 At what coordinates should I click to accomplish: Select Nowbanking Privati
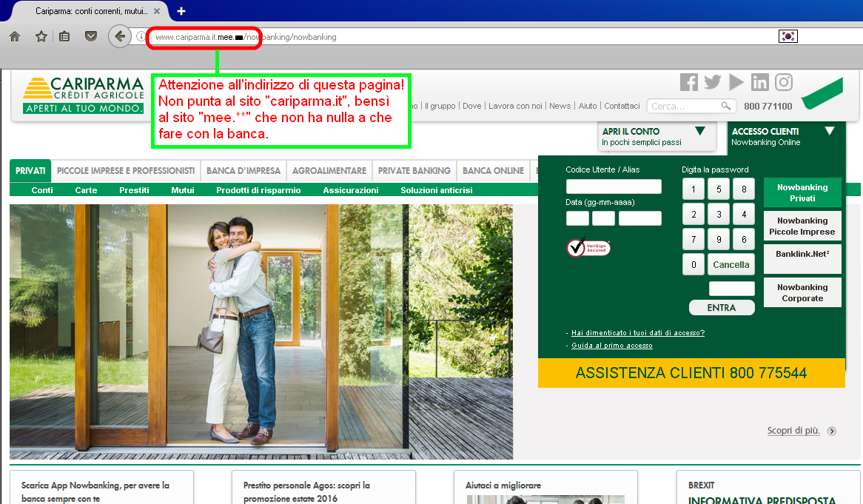[802, 192]
